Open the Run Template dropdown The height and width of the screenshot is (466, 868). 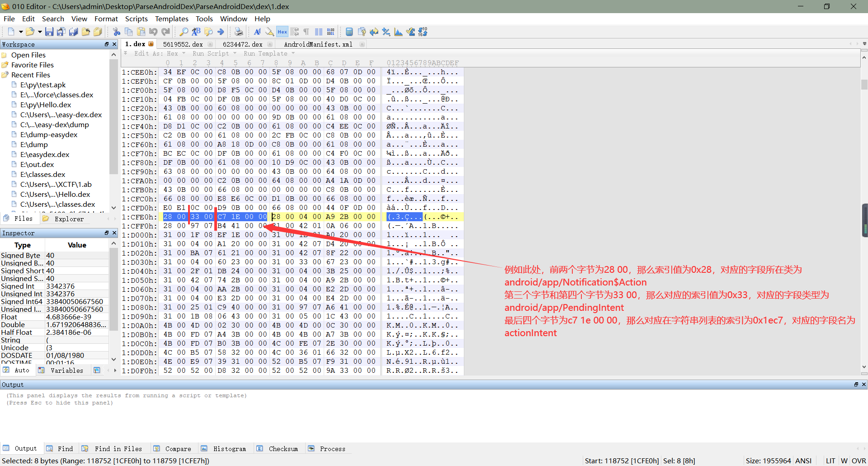pyautogui.click(x=269, y=53)
